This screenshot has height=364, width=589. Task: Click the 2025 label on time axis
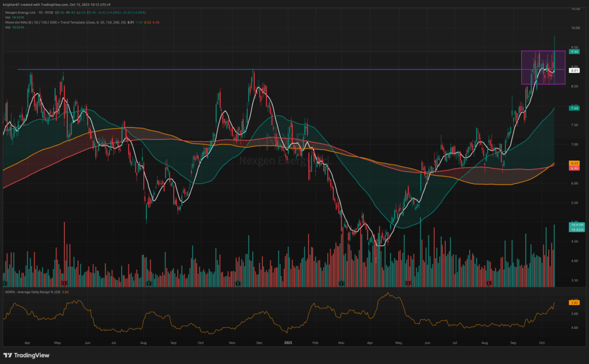point(289,342)
